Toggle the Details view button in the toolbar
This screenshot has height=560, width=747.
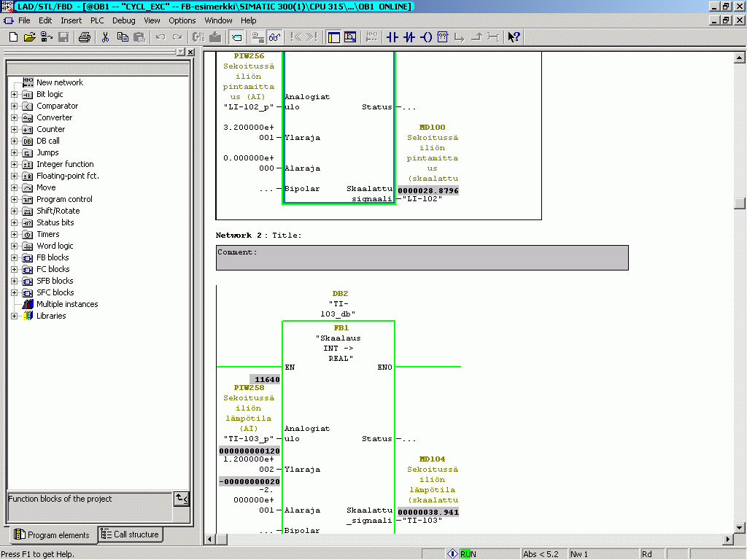click(350, 37)
